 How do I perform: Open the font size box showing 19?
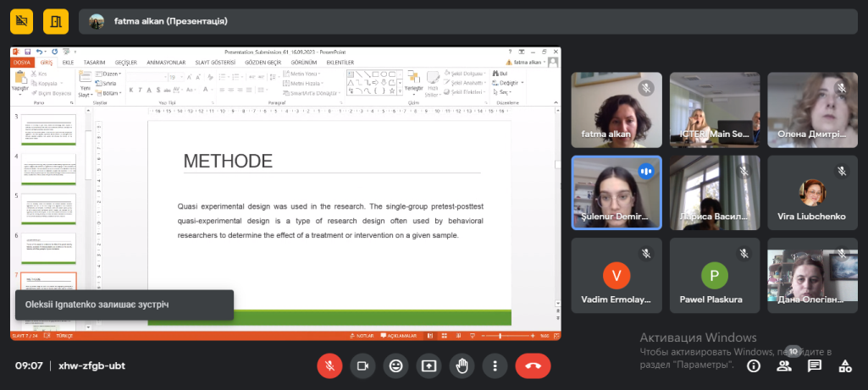pos(175,78)
